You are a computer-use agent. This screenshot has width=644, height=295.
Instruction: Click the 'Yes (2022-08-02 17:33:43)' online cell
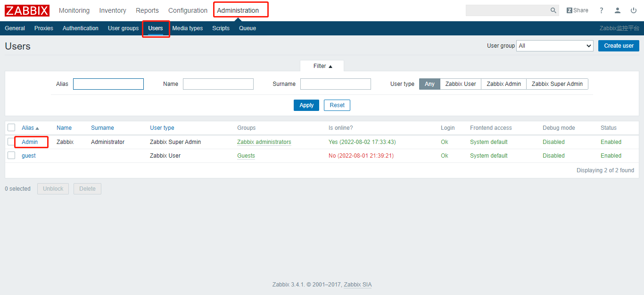[x=362, y=142]
